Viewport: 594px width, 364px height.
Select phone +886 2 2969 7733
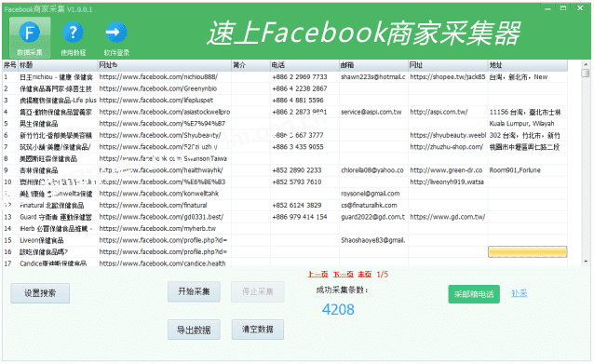[304, 77]
